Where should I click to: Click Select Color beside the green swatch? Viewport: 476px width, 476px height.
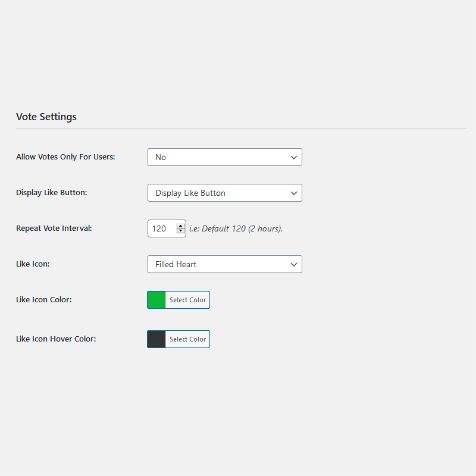pyautogui.click(x=187, y=300)
